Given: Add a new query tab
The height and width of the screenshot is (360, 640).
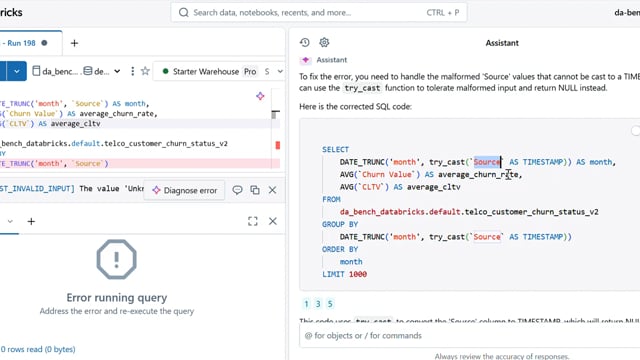Looking at the screenshot, I should 74,43.
